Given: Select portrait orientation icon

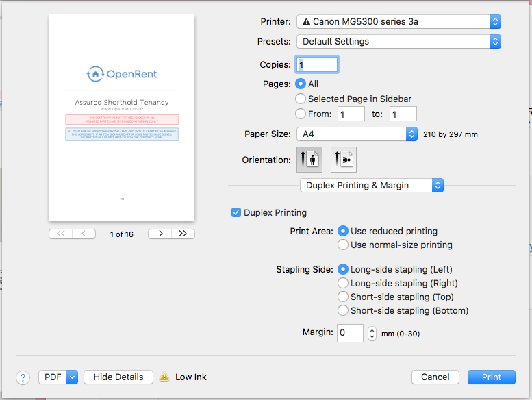Looking at the screenshot, I should click(309, 160).
